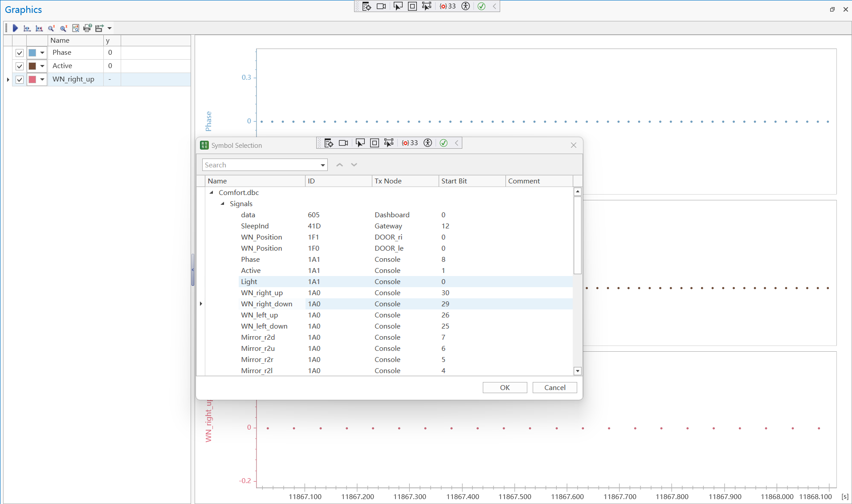Click zoom-out magnifier icon in Graphics toolbar

tap(51, 28)
